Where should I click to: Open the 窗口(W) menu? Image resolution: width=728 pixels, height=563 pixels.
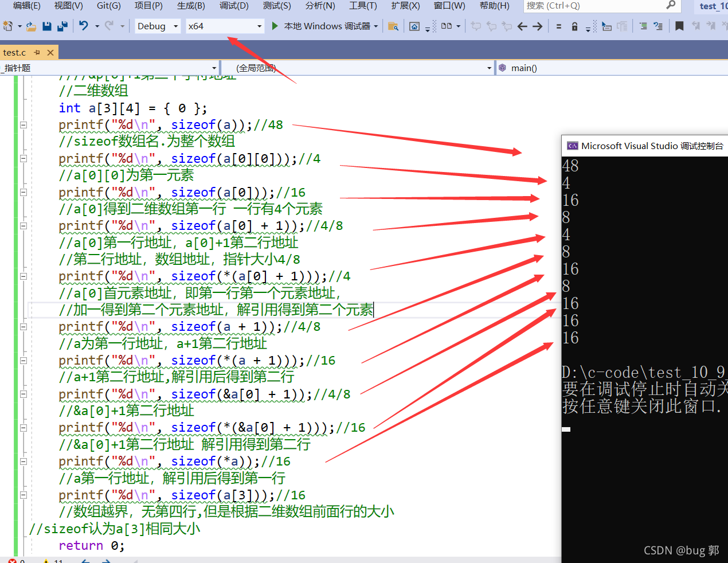[449, 6]
